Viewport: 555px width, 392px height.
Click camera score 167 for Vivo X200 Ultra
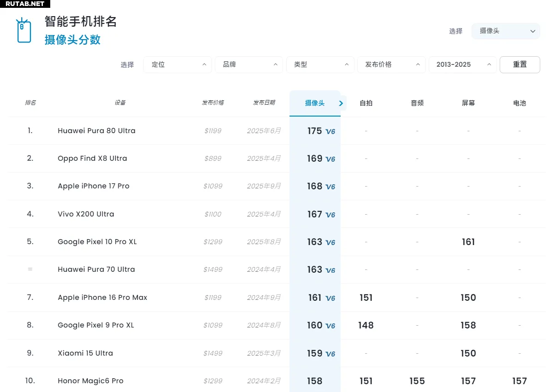click(x=314, y=214)
